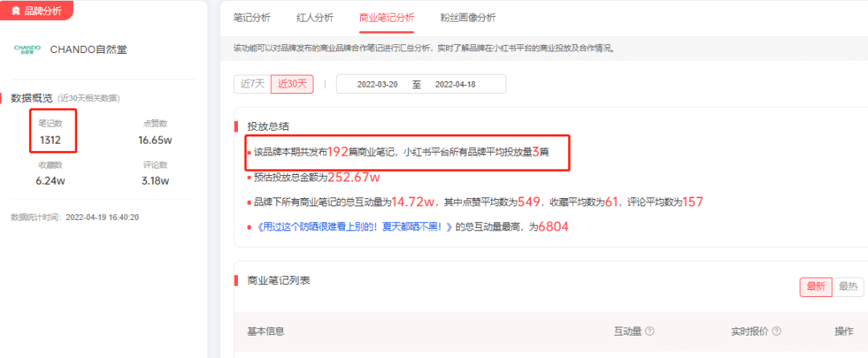The image size is (868, 358).
Task: Click the CHANDO自然堂 brand logo
Action: pos(27,49)
